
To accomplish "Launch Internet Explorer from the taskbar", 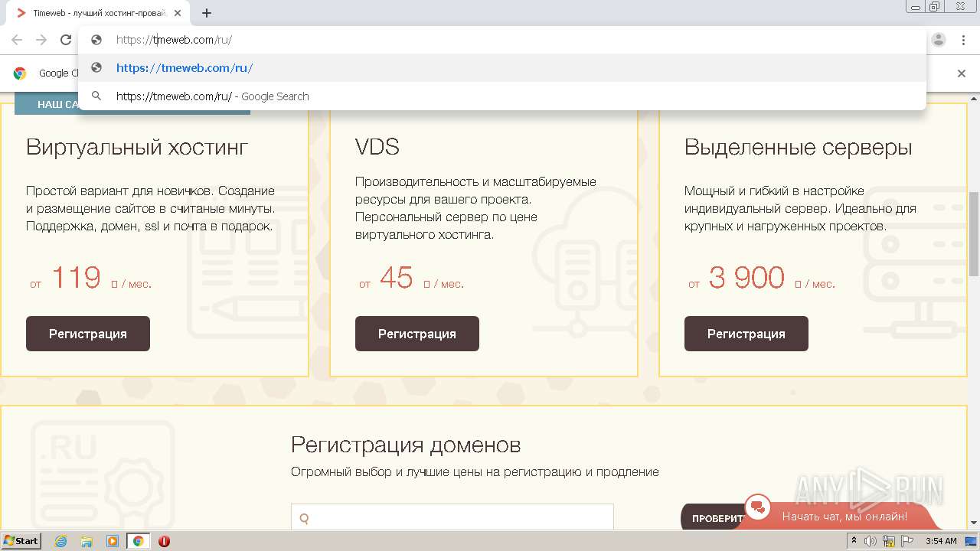I will coord(60,541).
